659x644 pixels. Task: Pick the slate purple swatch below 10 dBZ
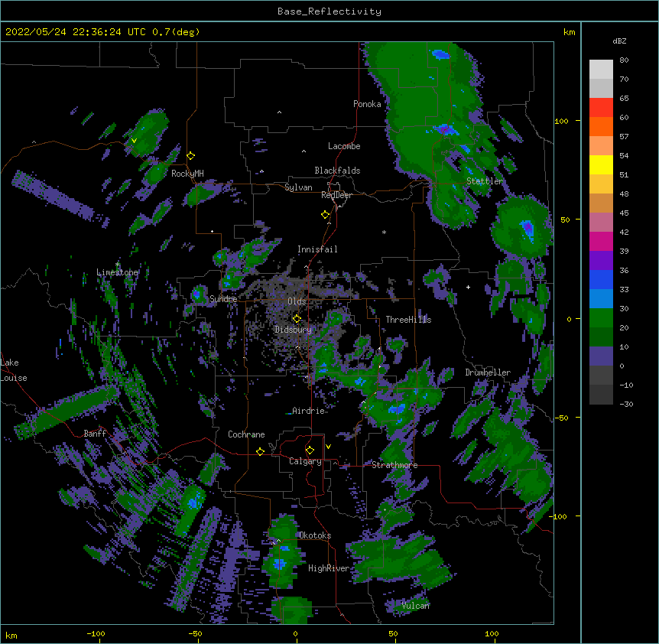601,356
